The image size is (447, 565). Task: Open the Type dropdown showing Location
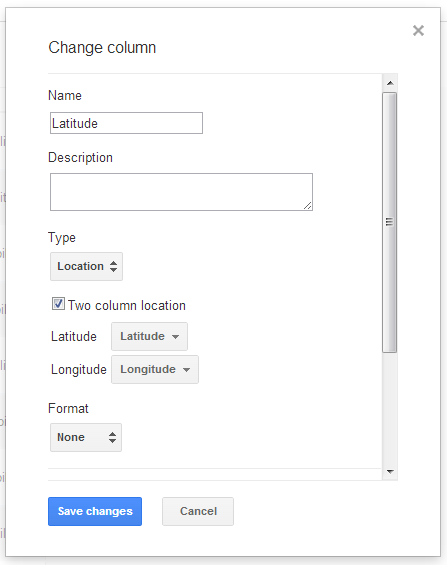(x=86, y=266)
